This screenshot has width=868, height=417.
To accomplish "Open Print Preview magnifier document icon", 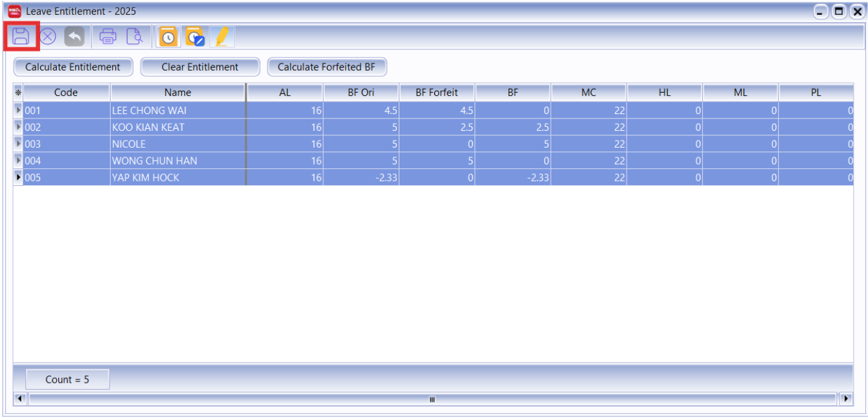I will click(x=134, y=37).
